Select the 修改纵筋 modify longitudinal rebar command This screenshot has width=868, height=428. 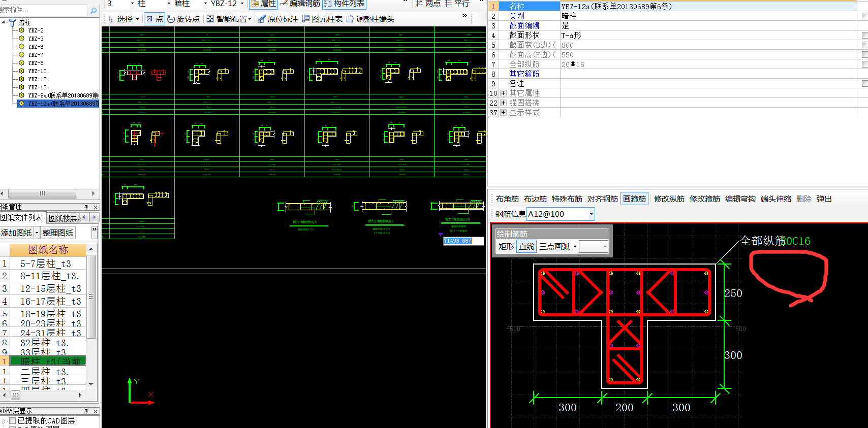(x=669, y=199)
